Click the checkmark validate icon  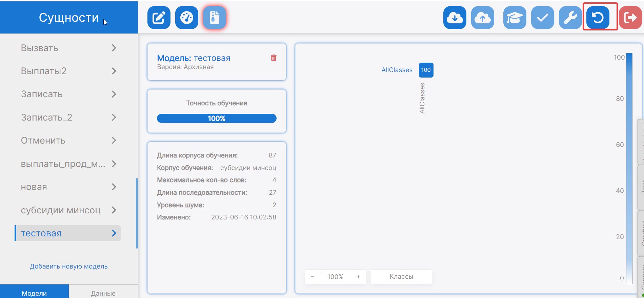click(542, 18)
